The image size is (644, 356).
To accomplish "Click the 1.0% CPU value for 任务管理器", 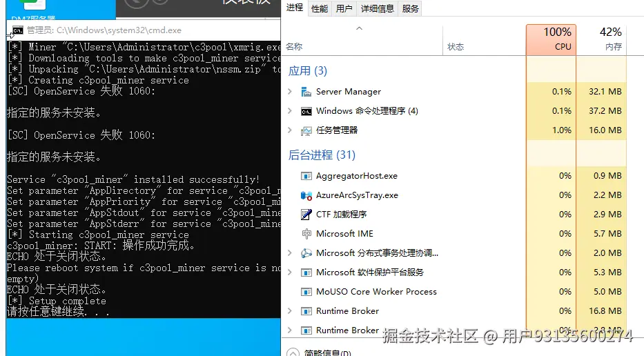I will pyautogui.click(x=561, y=130).
